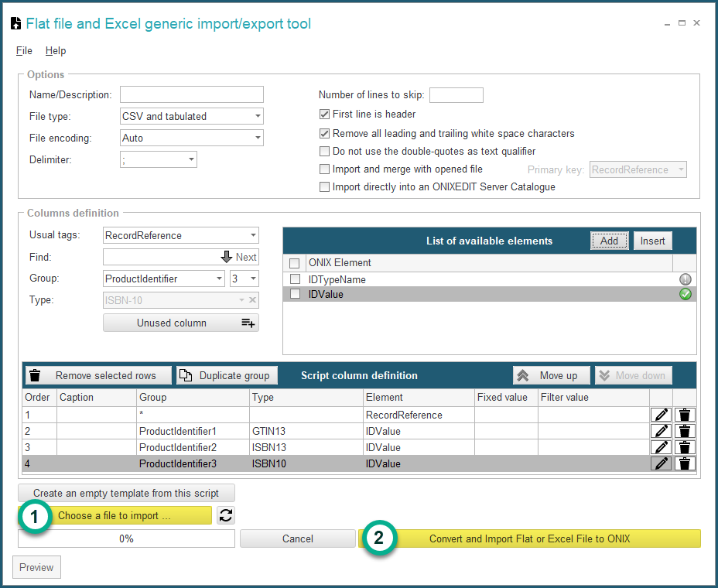This screenshot has width=718, height=588.
Task: Click the 0% progress bar
Action: 126,538
